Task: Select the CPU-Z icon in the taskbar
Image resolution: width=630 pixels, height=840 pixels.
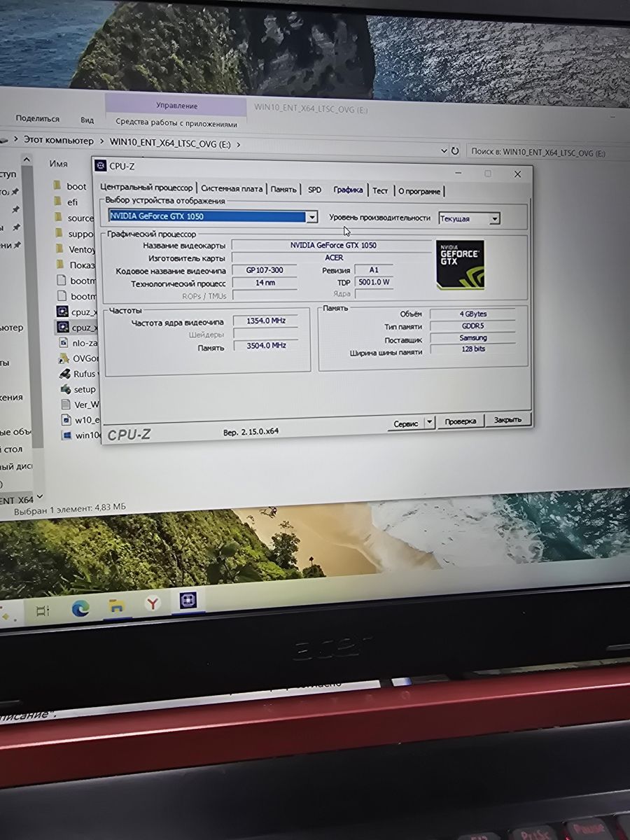Action: [x=188, y=601]
